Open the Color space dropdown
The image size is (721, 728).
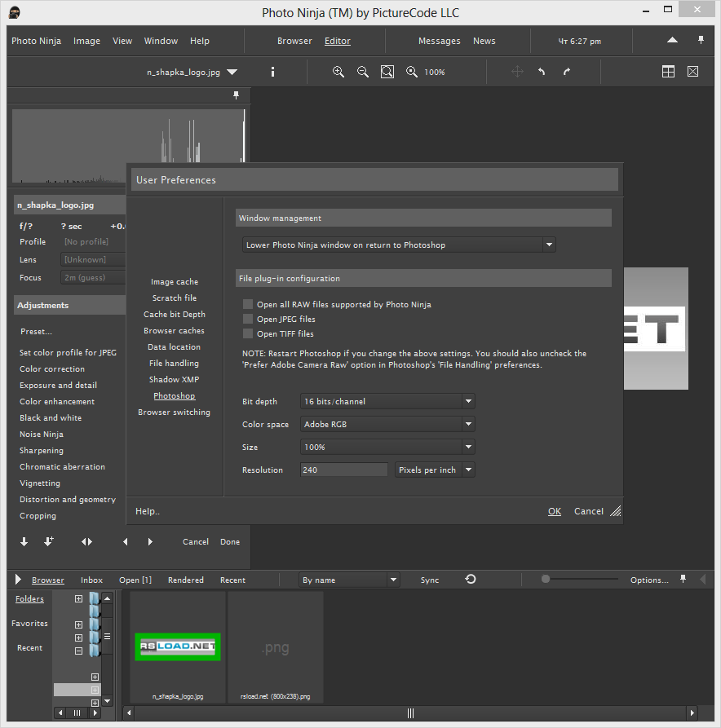point(387,424)
